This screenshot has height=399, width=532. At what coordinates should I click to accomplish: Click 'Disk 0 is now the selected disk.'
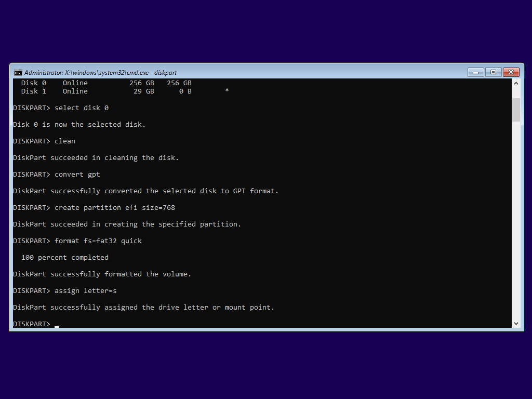pos(79,125)
